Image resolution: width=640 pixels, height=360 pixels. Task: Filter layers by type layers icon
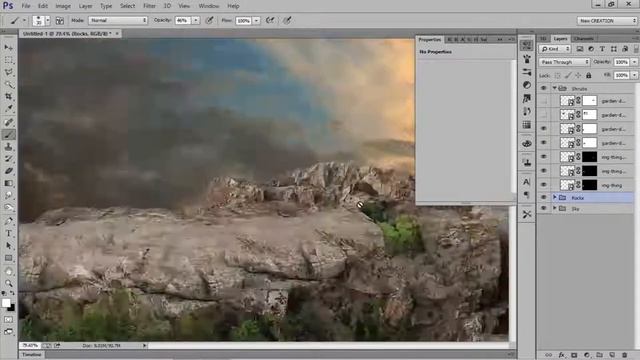602,49
